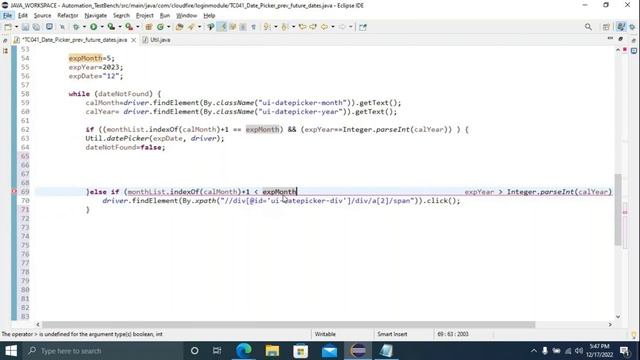Click the Previous Annotation toolbar icon
The height and width of the screenshot is (360, 640).
pos(285,27)
